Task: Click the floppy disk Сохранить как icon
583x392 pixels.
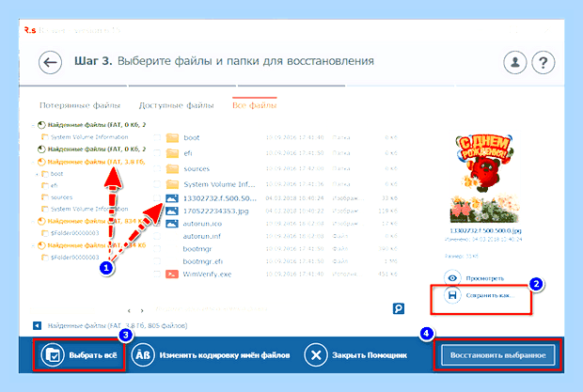Action: 452,295
